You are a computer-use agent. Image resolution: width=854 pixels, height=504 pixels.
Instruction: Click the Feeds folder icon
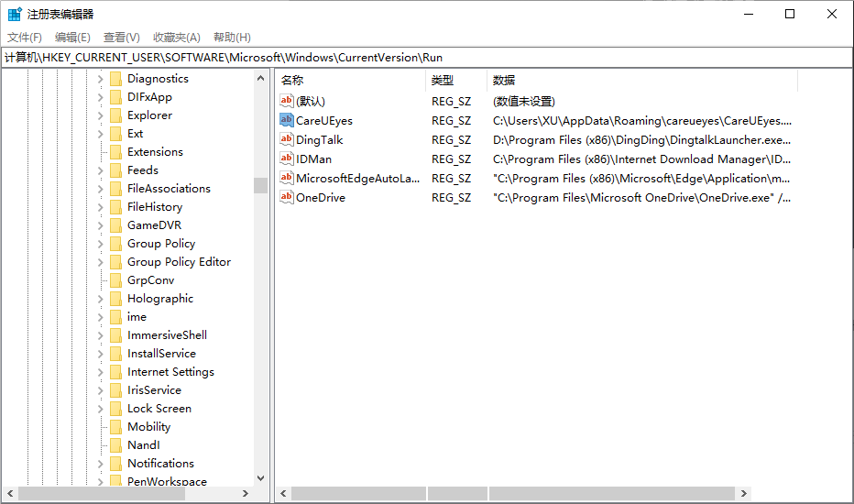click(115, 170)
